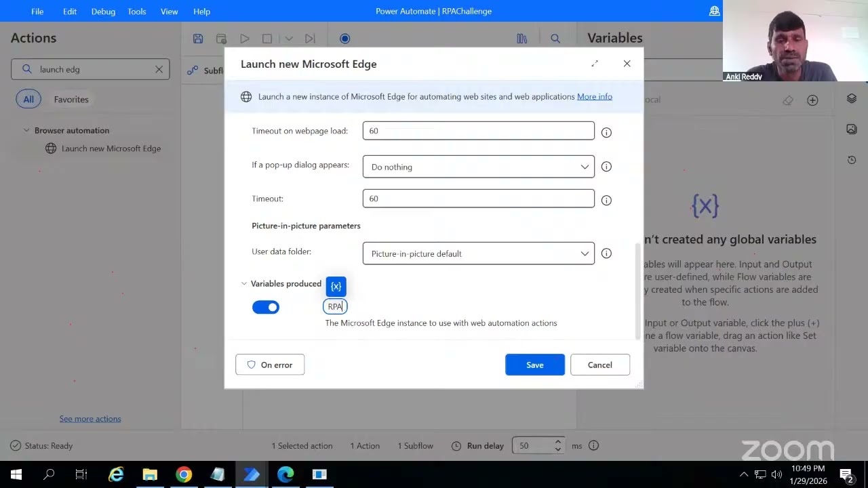Image resolution: width=868 pixels, height=488 pixels.
Task: Open the Help menu
Action: click(201, 11)
